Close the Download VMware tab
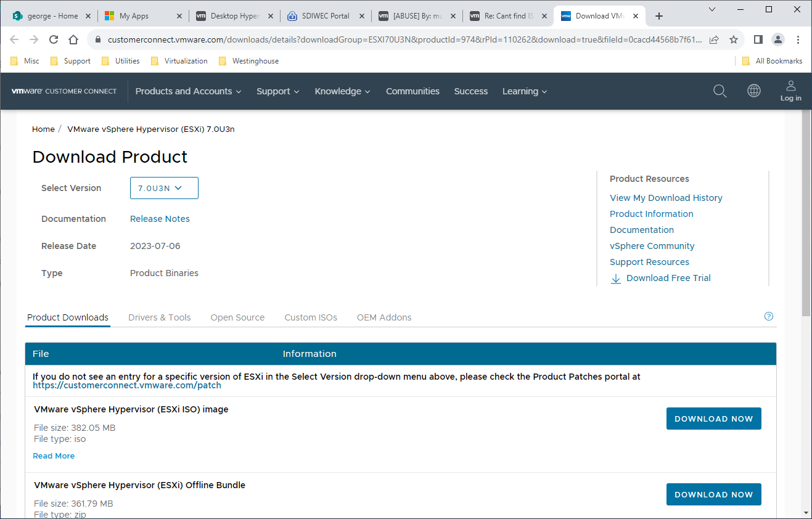Viewport: 812px width, 519px height. point(636,16)
